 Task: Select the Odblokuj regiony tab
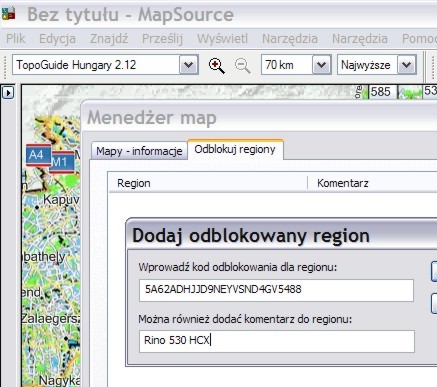(x=235, y=149)
